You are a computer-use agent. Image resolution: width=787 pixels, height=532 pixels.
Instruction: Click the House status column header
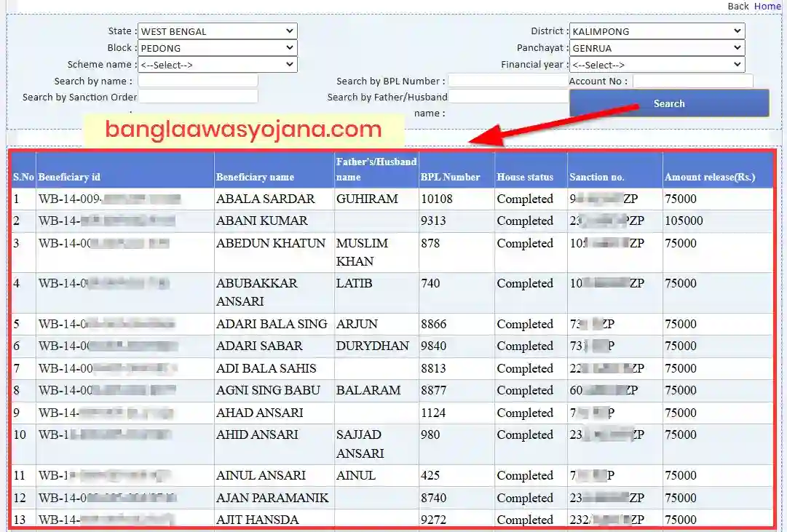525,177
